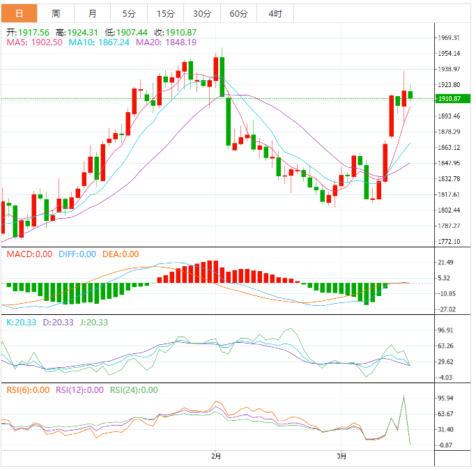Click the RSI(6) indicator label
The width and height of the screenshot is (476, 471).
coord(28,390)
